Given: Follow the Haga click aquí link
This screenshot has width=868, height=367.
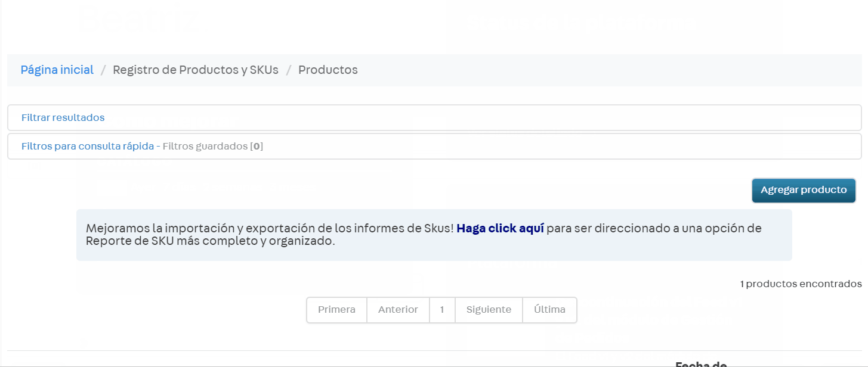Looking at the screenshot, I should [500, 228].
